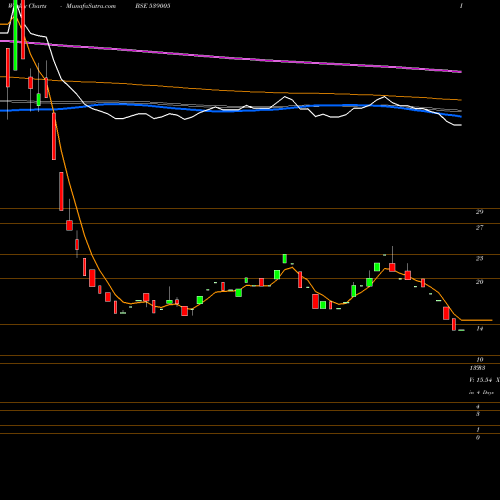
Task: Click the BSE stock code label
Action: [153, 6]
